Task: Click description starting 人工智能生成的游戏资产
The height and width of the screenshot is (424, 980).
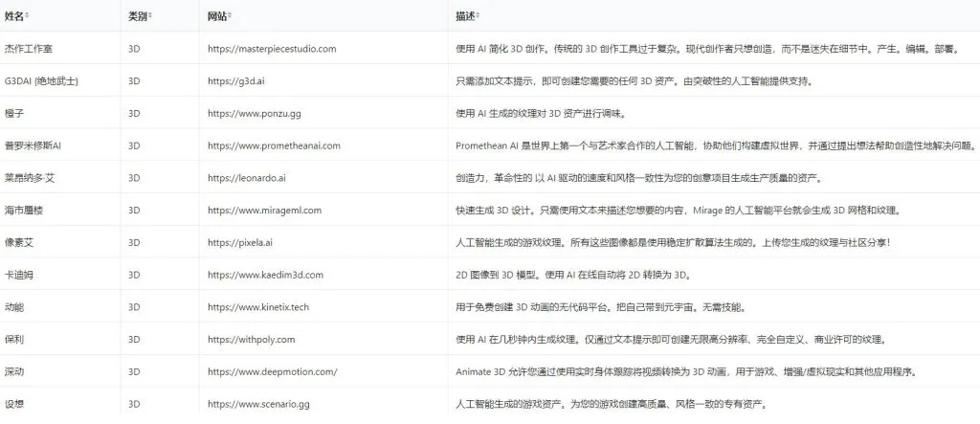Action: 612,404
